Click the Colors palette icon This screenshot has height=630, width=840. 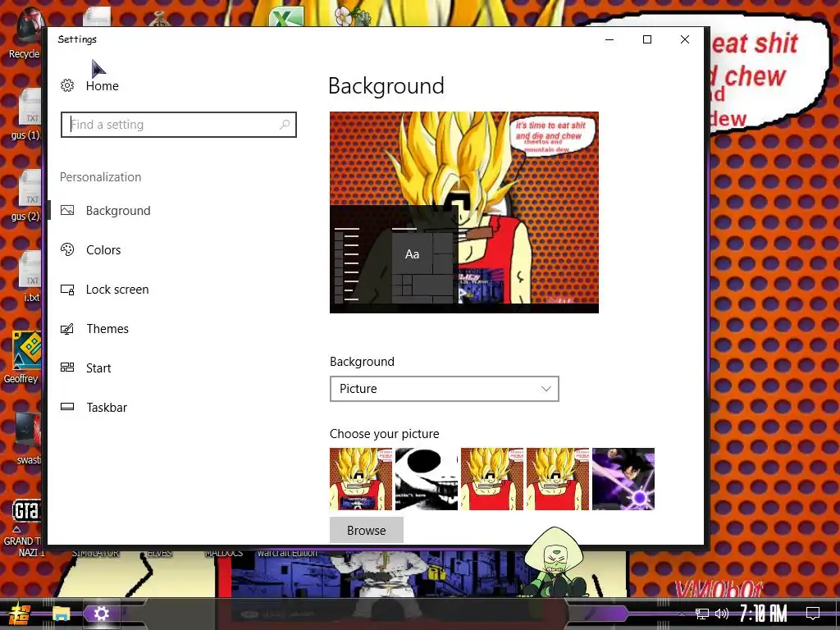point(67,249)
